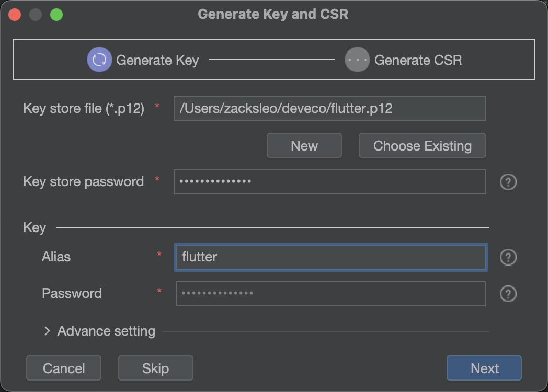
Task: Open help for Key store password
Action: tap(508, 182)
